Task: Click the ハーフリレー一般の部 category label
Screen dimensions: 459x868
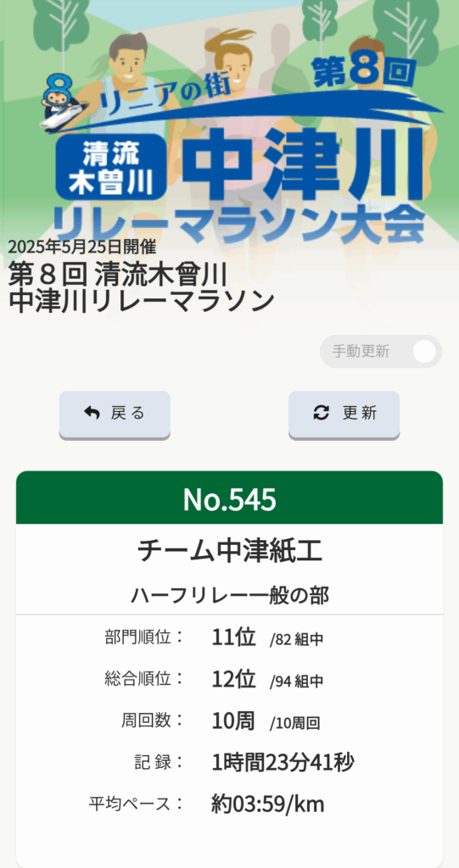Action: (229, 596)
